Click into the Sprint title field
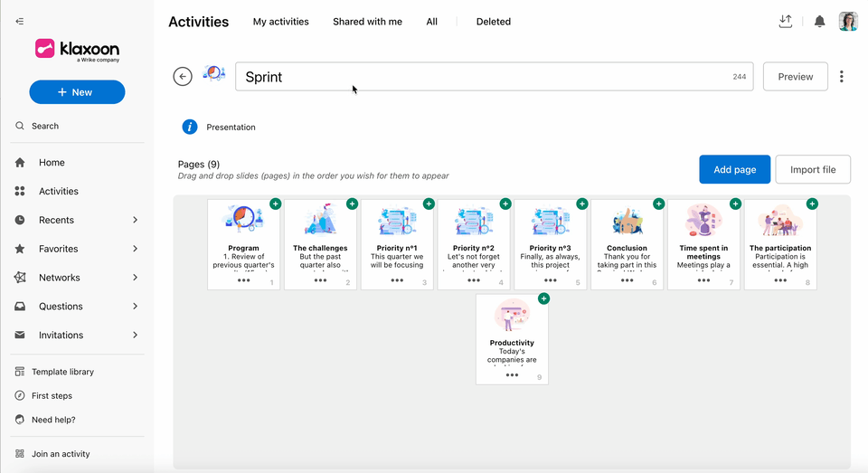The width and height of the screenshot is (868, 473). coord(494,77)
